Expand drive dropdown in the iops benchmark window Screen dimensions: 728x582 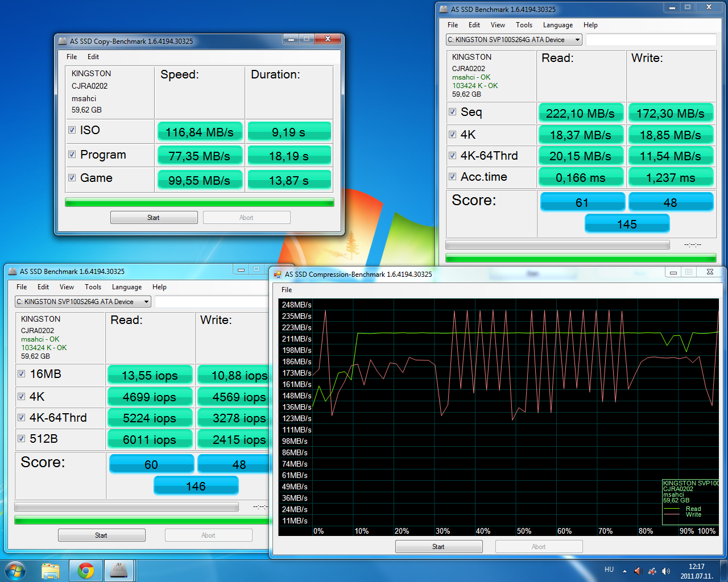tap(146, 302)
